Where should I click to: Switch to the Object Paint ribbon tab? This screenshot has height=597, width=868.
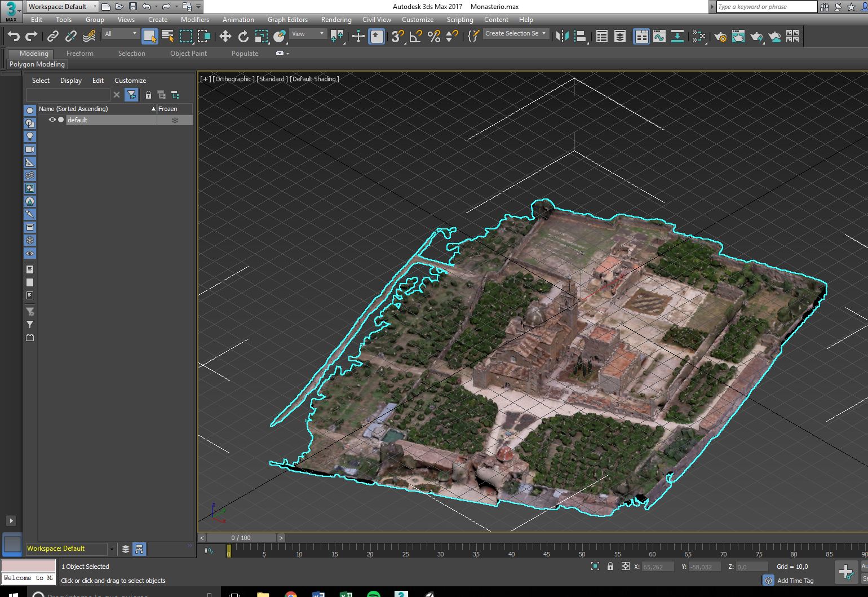[x=188, y=54]
